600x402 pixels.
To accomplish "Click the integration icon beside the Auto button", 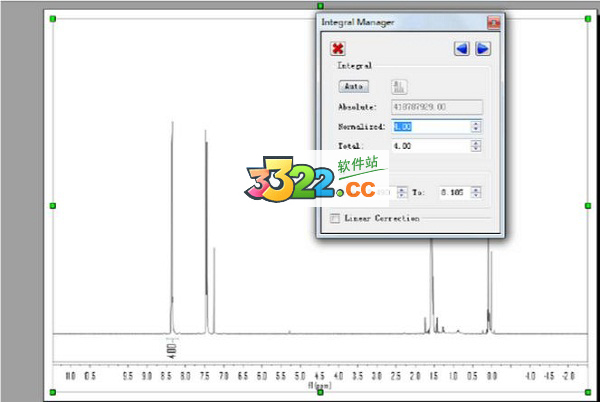I will [x=399, y=87].
